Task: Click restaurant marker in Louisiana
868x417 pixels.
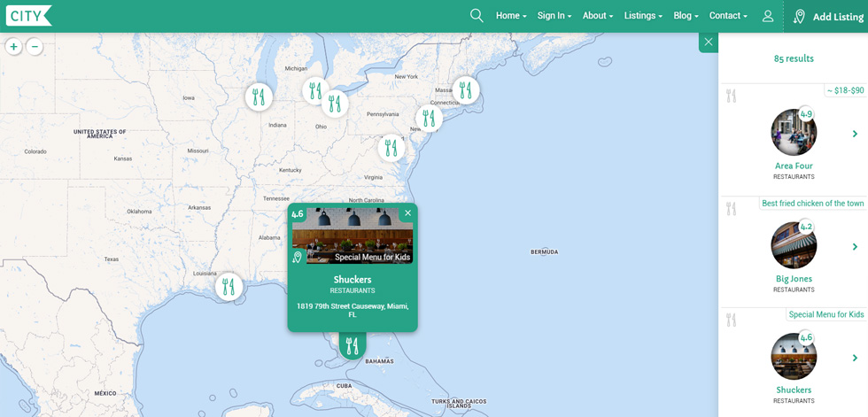Action: (x=229, y=287)
